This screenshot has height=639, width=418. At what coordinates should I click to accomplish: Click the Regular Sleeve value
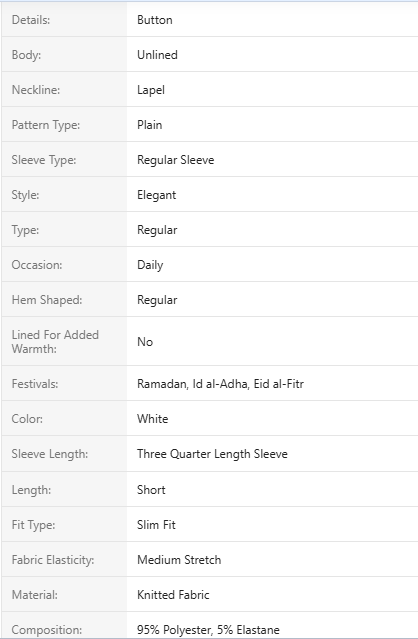pyautogui.click(x=176, y=160)
